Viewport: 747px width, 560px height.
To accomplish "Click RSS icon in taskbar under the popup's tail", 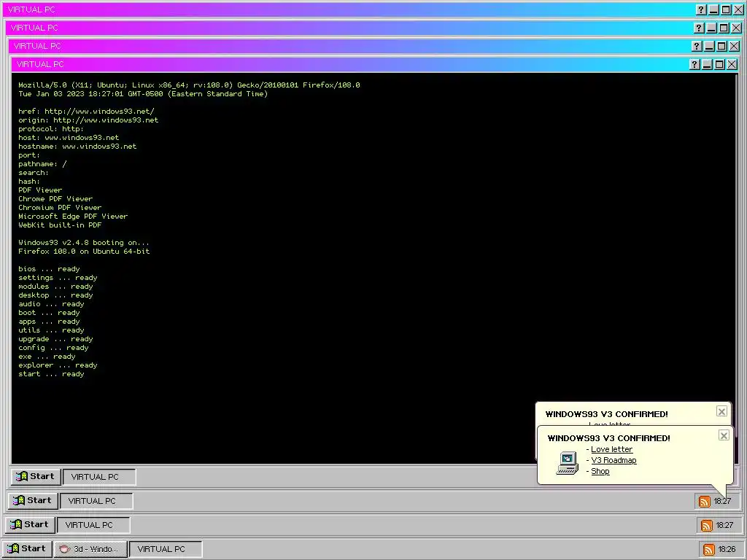I will tap(705, 502).
